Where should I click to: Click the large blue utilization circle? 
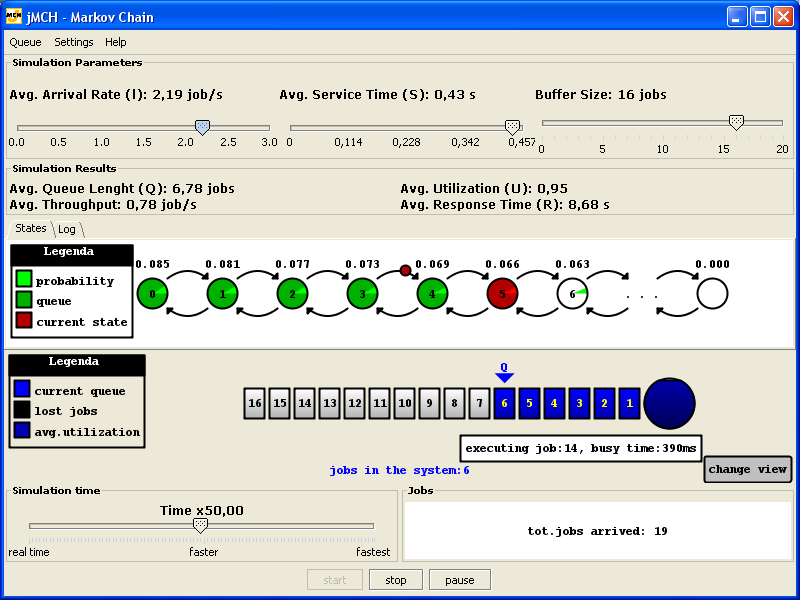(669, 403)
